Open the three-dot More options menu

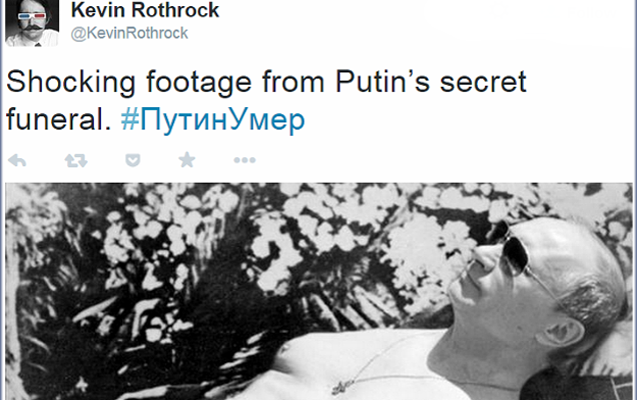point(245,160)
